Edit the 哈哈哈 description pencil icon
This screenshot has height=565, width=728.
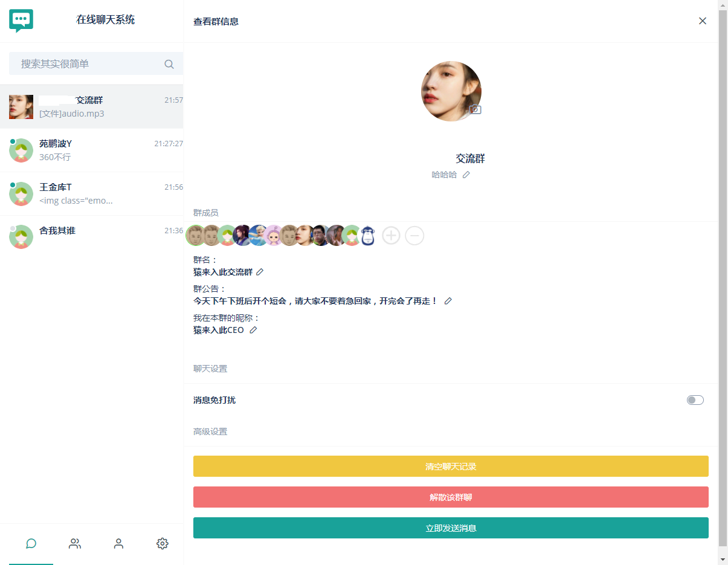coord(466,175)
